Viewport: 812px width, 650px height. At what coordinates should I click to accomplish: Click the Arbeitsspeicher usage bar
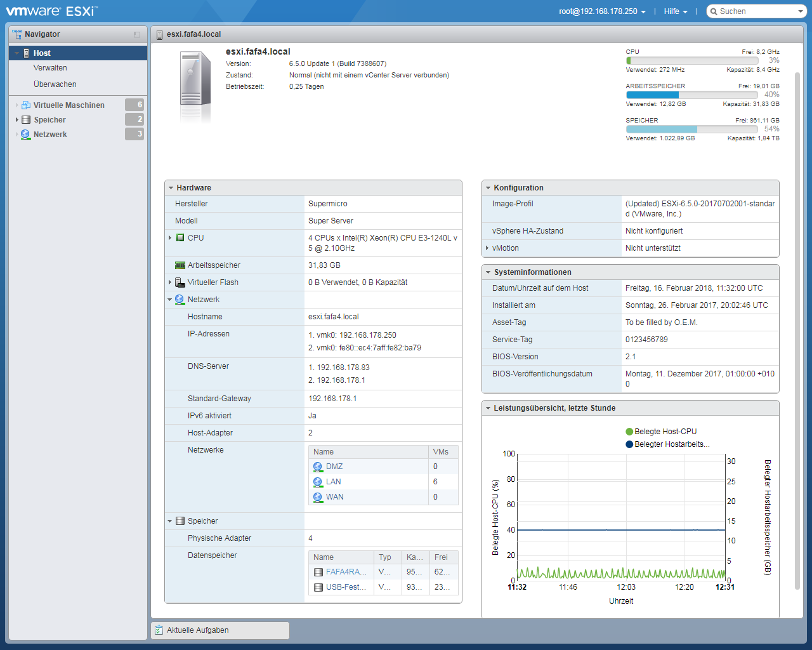click(x=692, y=95)
